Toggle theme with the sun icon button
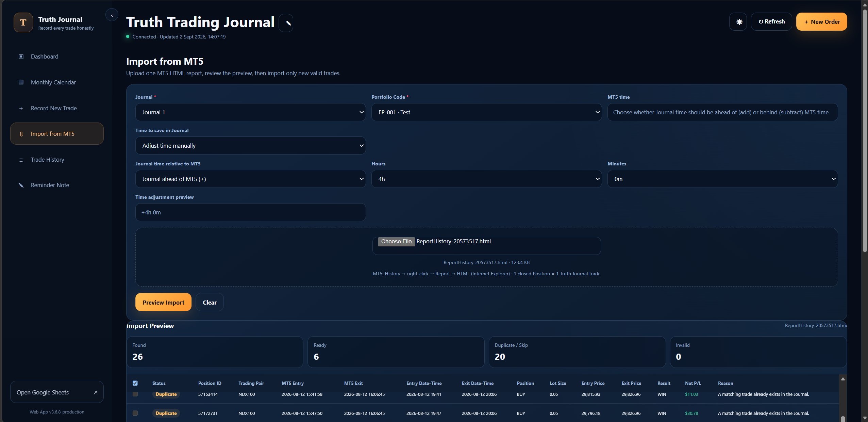The height and width of the screenshot is (422, 868). [x=738, y=22]
